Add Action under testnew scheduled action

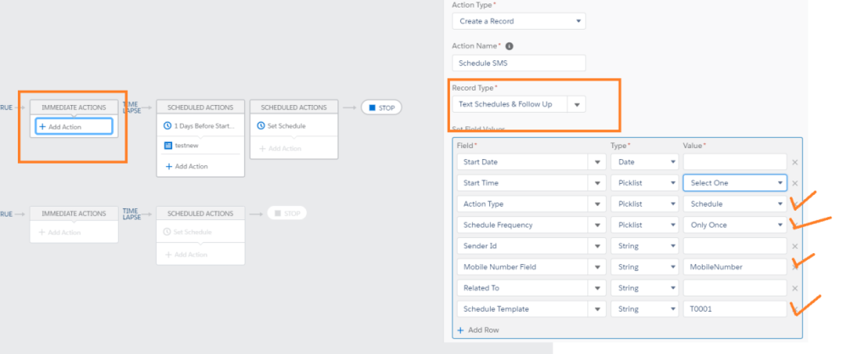point(196,166)
